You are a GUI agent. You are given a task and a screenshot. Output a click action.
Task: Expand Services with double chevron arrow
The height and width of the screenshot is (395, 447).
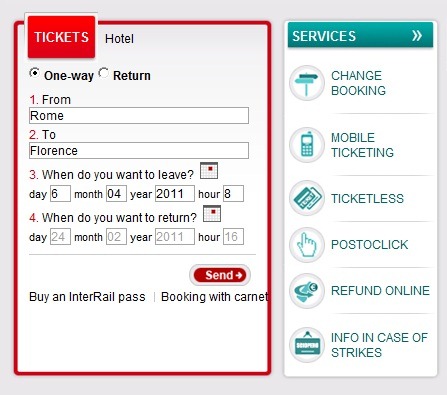pyautogui.click(x=417, y=35)
